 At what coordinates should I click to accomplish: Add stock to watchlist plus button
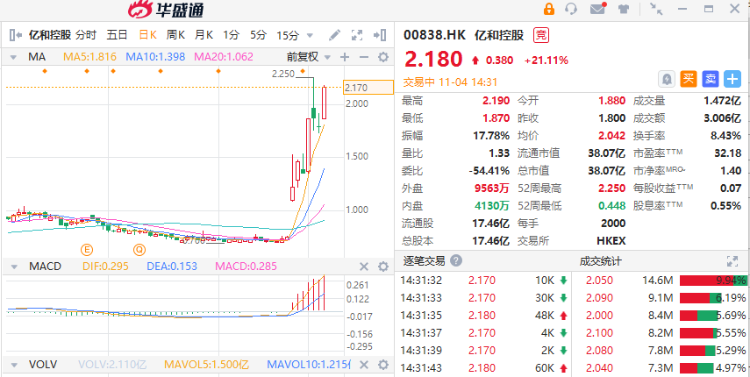click(x=732, y=79)
